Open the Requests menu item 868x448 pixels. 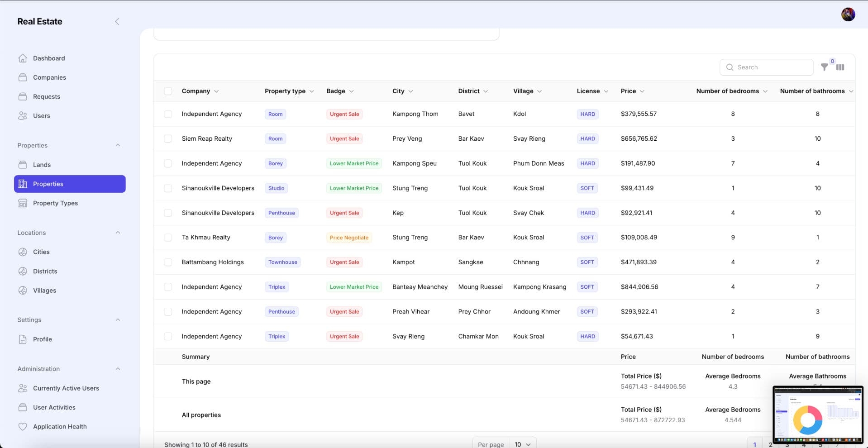pyautogui.click(x=70, y=96)
